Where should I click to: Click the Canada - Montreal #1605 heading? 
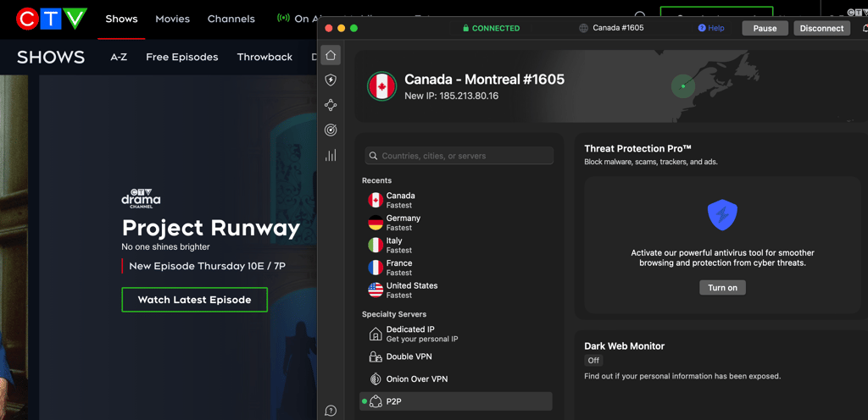[484, 79]
